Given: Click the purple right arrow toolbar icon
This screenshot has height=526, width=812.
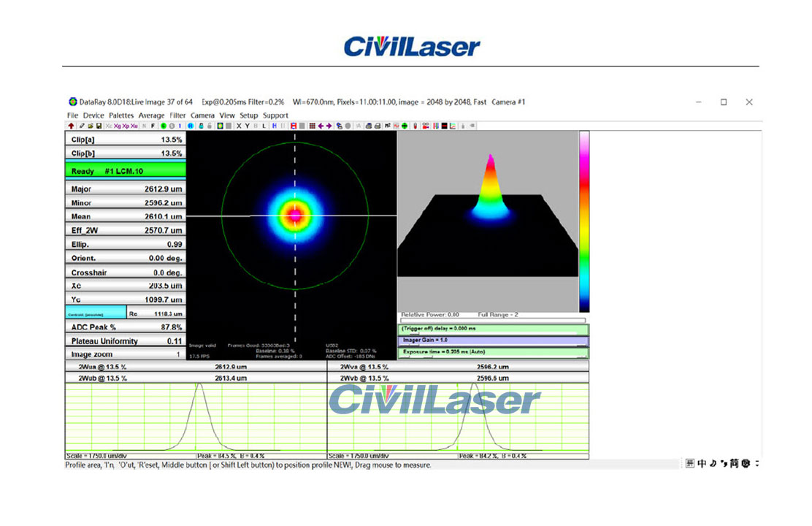Looking at the screenshot, I should coord(329,126).
